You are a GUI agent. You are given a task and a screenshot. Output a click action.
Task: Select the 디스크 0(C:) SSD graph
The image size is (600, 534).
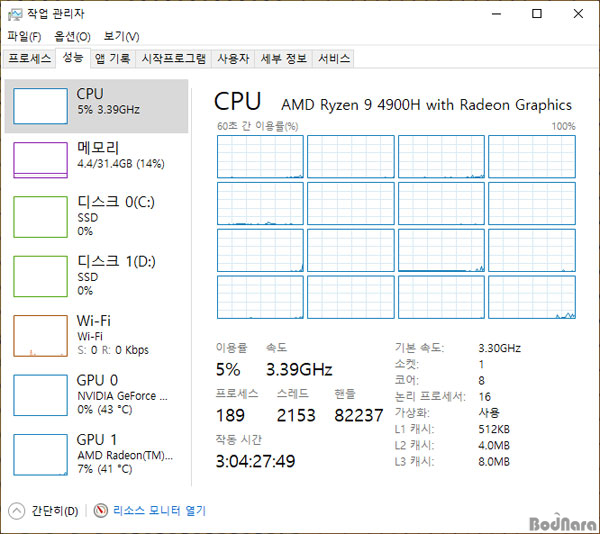coord(41,217)
